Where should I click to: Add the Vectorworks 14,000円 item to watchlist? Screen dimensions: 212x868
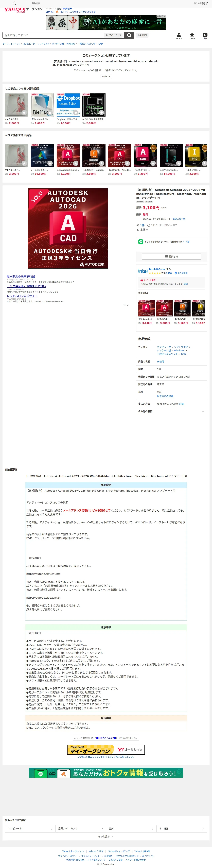point(179,163)
